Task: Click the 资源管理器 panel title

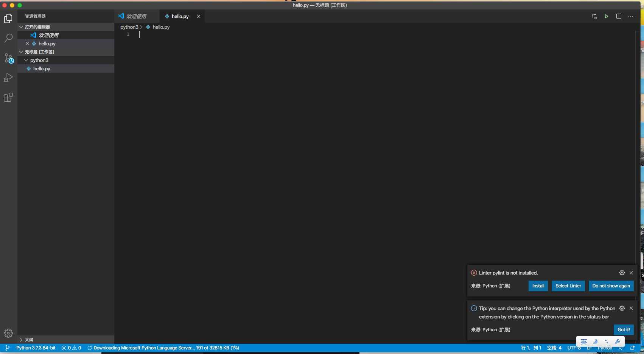Action: pyautogui.click(x=35, y=16)
